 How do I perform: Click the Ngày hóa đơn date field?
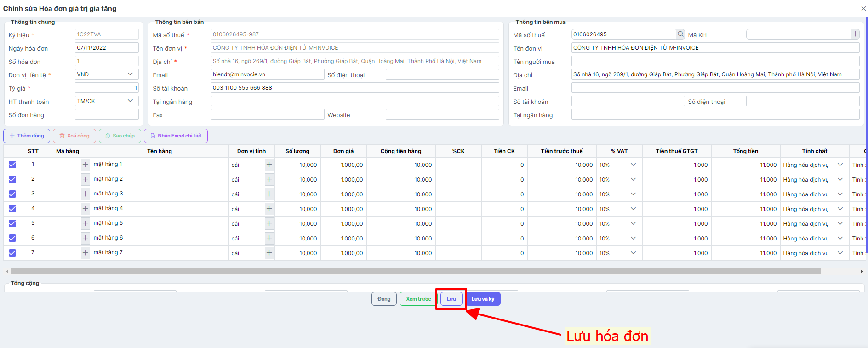pos(107,48)
